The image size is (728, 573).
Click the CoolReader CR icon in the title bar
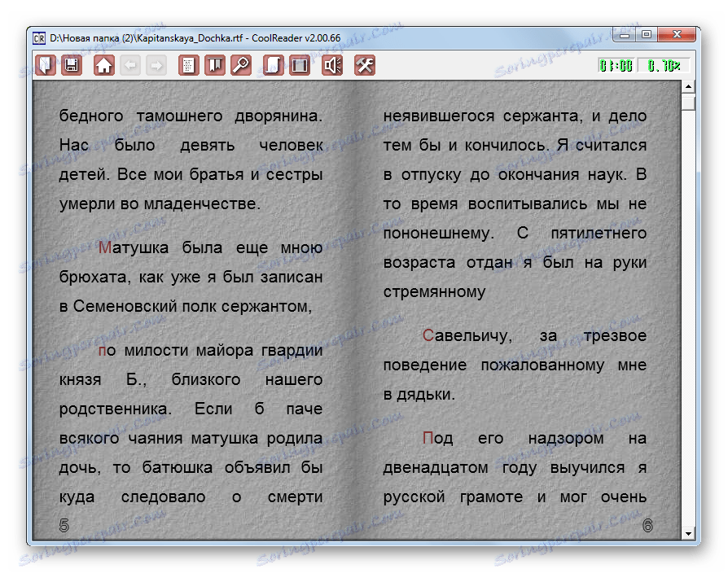tap(39, 38)
